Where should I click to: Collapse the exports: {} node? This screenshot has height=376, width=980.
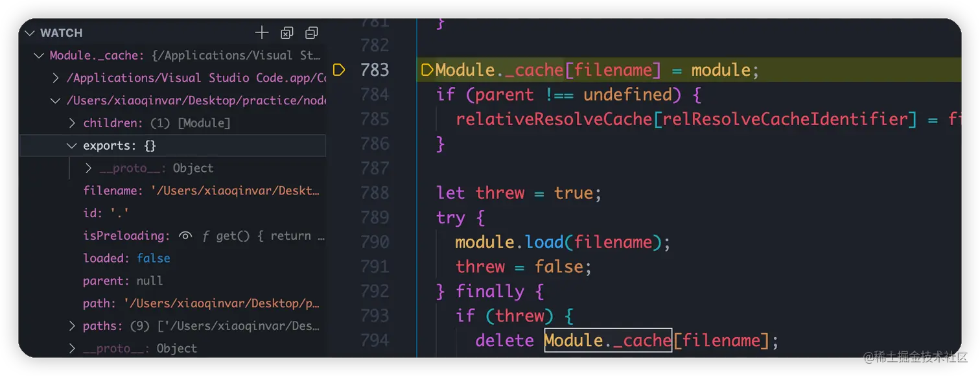click(72, 146)
